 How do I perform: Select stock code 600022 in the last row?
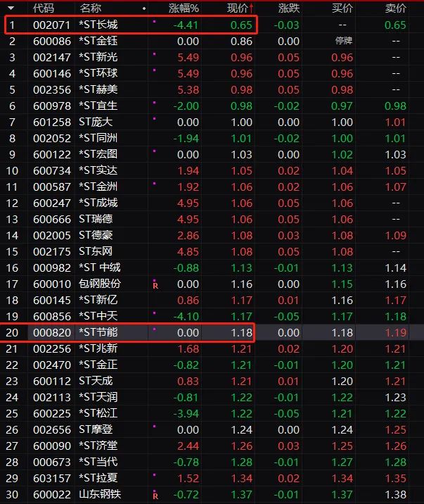[52, 494]
